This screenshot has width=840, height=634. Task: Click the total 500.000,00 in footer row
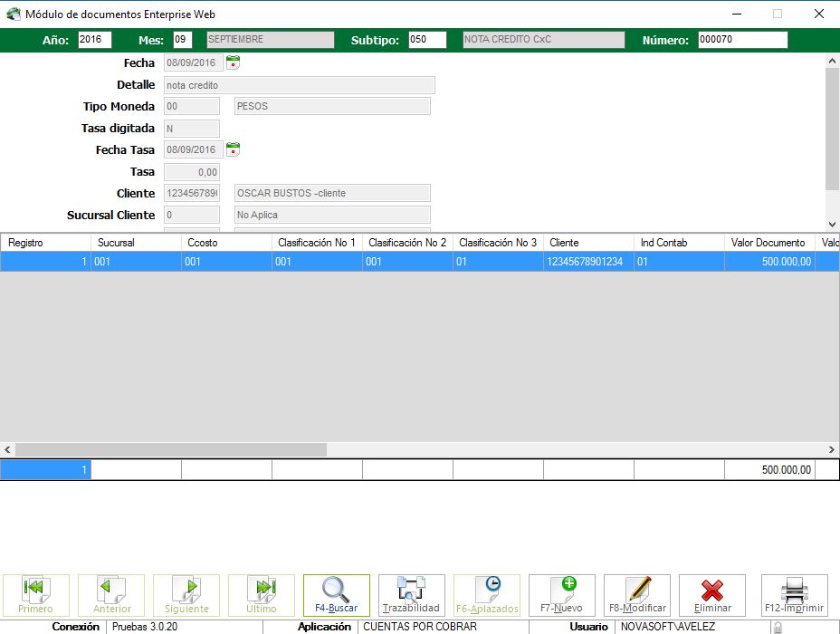[x=769, y=470]
